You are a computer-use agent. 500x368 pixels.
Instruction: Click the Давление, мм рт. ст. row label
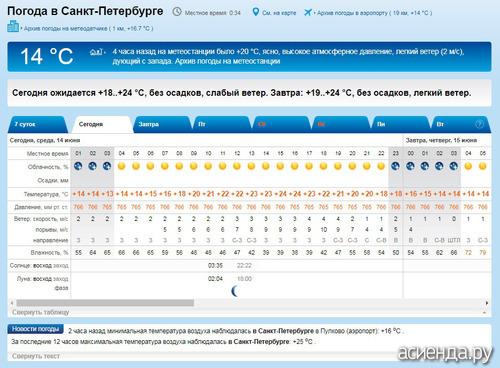tap(41, 207)
